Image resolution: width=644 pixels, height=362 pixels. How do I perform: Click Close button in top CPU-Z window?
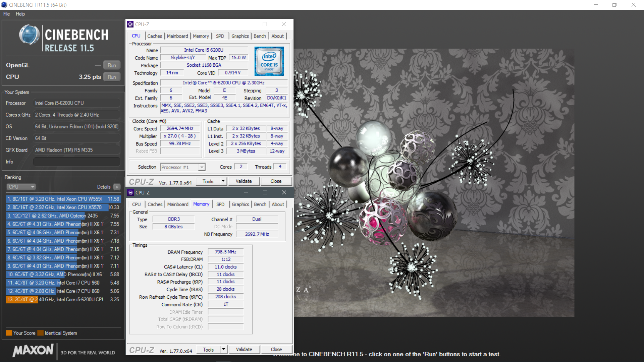[x=276, y=181]
